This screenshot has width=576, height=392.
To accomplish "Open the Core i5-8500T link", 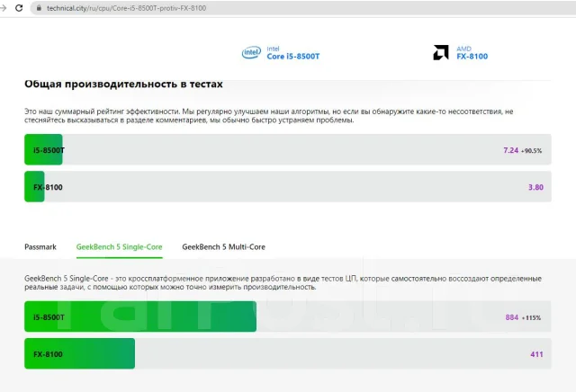I will [293, 57].
